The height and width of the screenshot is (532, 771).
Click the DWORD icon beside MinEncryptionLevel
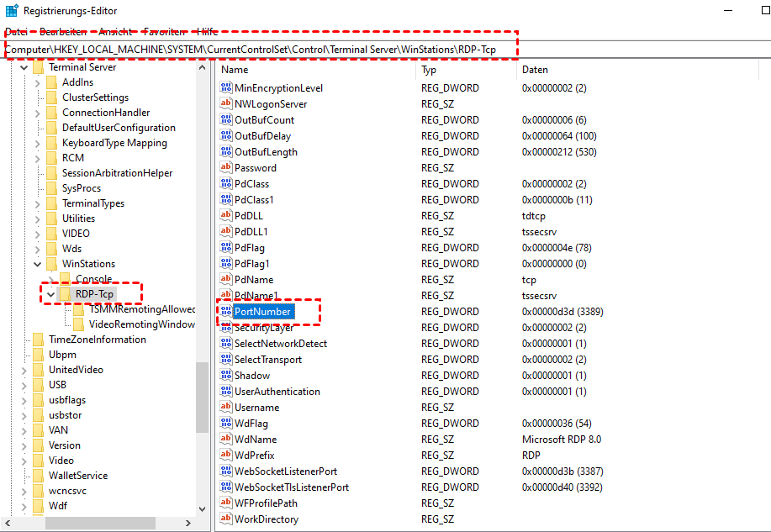(x=225, y=88)
